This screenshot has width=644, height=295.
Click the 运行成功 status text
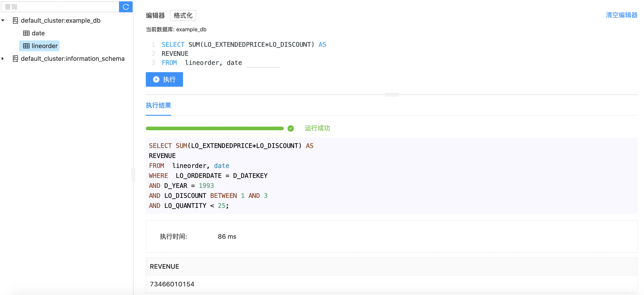pyautogui.click(x=317, y=128)
